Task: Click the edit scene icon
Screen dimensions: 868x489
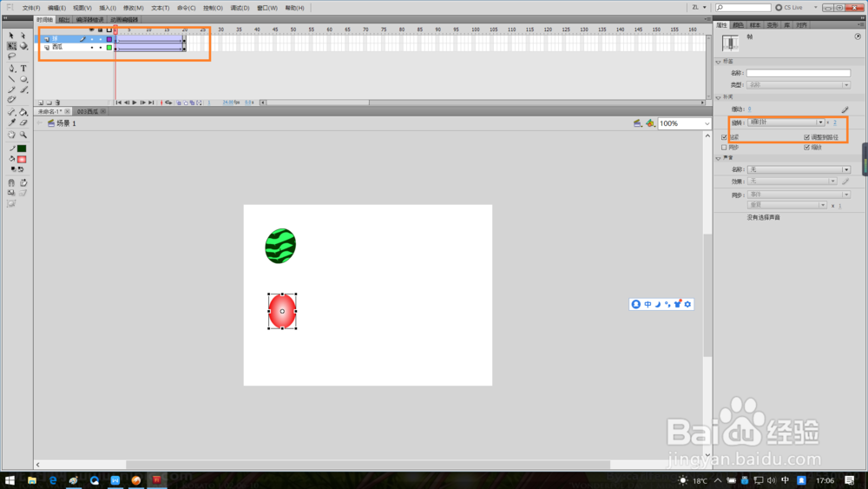Action: 637,123
